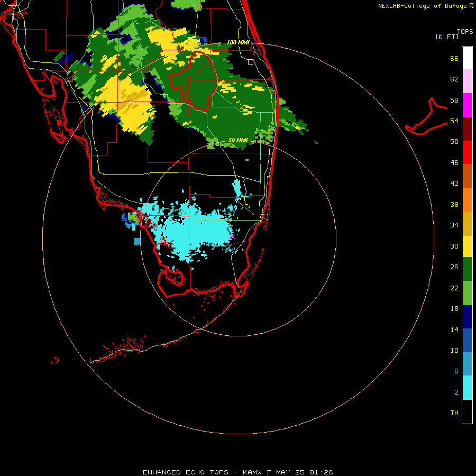Screen dimensions: 476x476
Task: Click the 'TOPS' legend title
Action: (x=465, y=32)
